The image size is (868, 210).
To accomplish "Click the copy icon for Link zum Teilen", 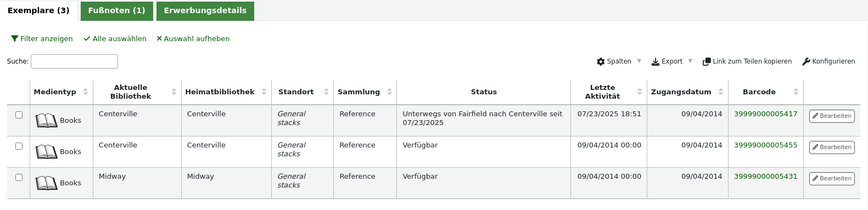I will click(x=707, y=61).
